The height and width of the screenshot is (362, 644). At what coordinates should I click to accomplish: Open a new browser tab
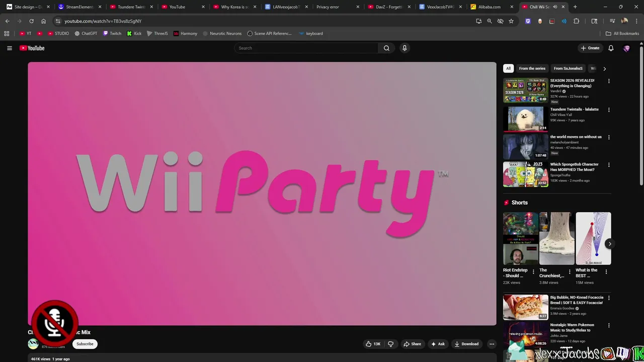point(575,7)
